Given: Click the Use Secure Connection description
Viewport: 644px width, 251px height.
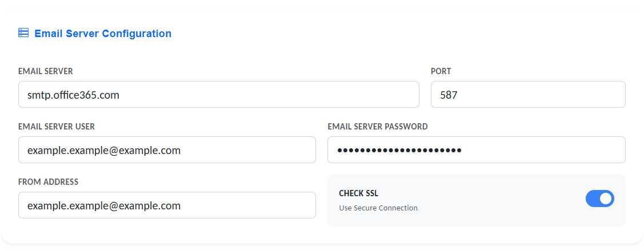Looking at the screenshot, I should click(378, 208).
